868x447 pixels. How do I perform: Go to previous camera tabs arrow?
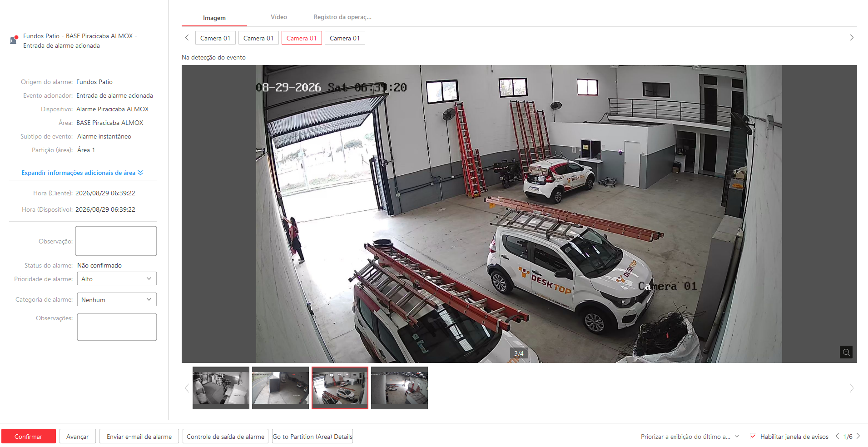187,38
